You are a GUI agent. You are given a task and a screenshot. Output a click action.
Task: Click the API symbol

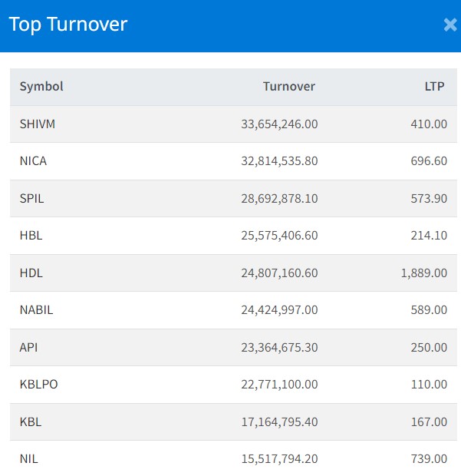point(28,347)
